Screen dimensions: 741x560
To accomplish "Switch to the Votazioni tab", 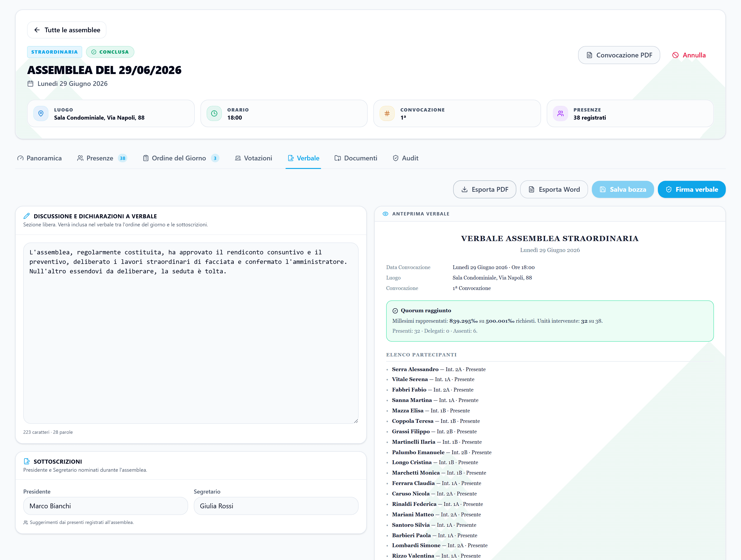I will tap(254, 158).
